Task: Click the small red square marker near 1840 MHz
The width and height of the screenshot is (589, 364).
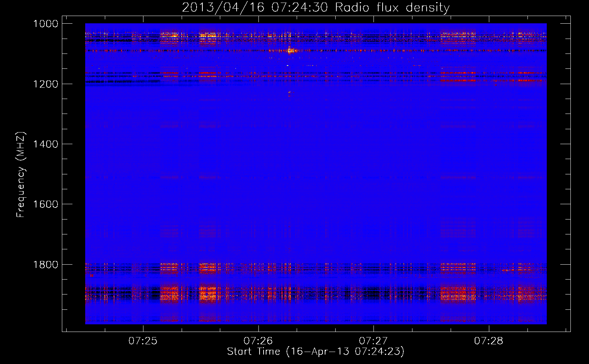Action: (x=91, y=276)
